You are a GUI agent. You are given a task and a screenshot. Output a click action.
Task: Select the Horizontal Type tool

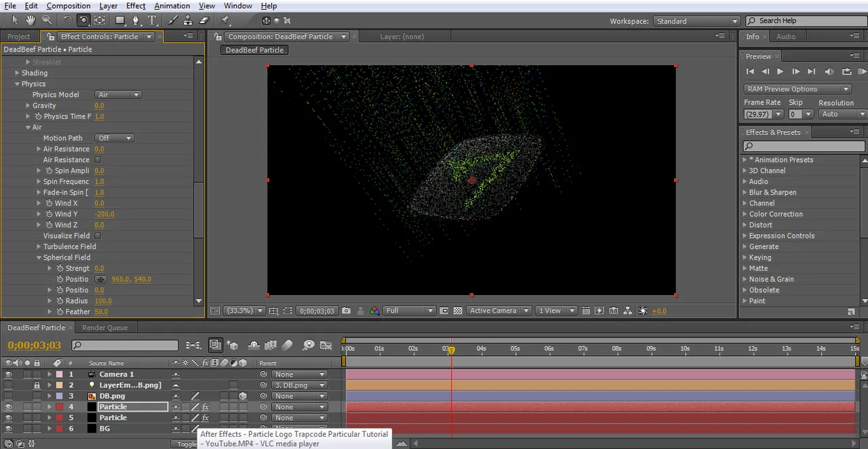point(152,20)
